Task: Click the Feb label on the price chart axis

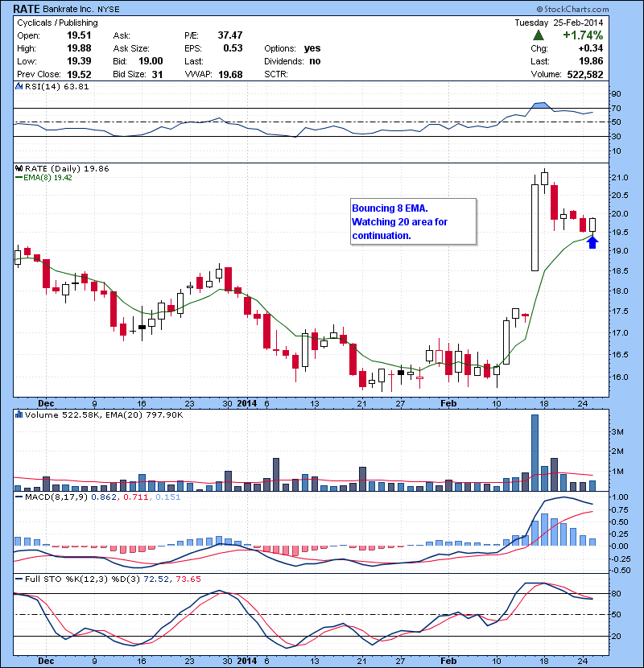Action: pyautogui.click(x=448, y=403)
